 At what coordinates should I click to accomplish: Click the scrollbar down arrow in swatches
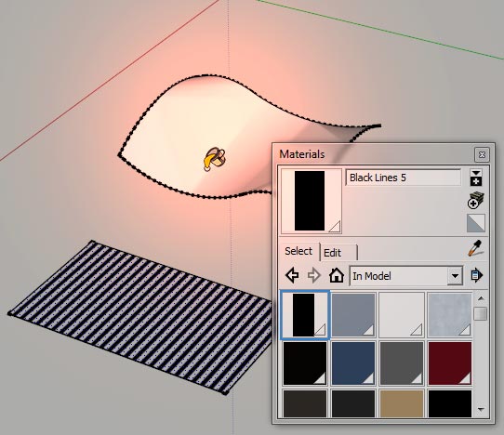point(481,409)
